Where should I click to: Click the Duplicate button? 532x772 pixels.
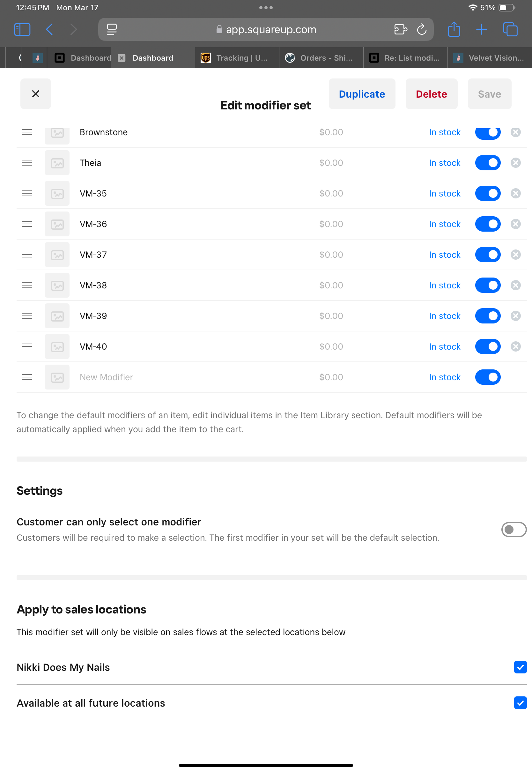tap(362, 94)
